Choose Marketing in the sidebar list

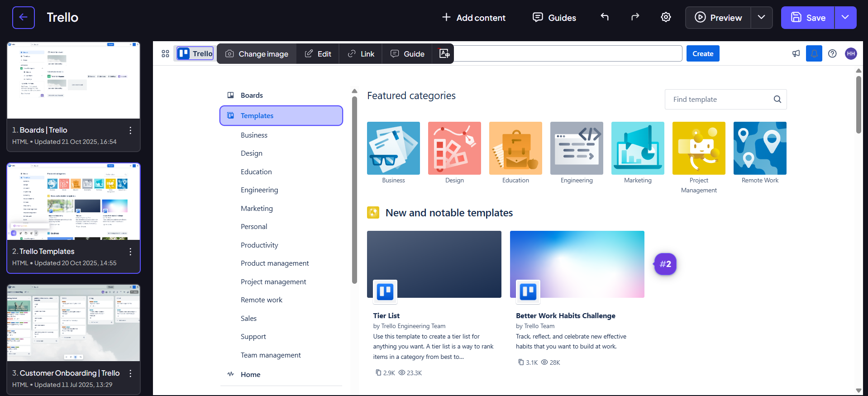pyautogui.click(x=257, y=208)
